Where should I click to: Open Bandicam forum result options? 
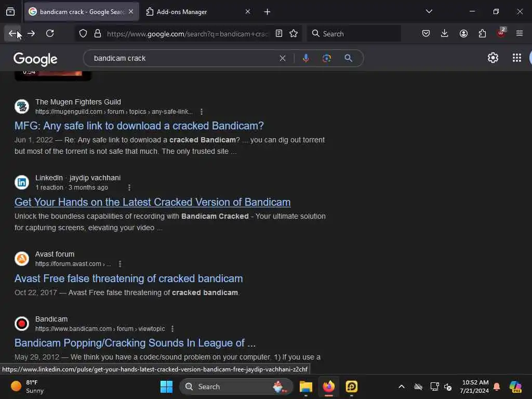[x=172, y=329]
